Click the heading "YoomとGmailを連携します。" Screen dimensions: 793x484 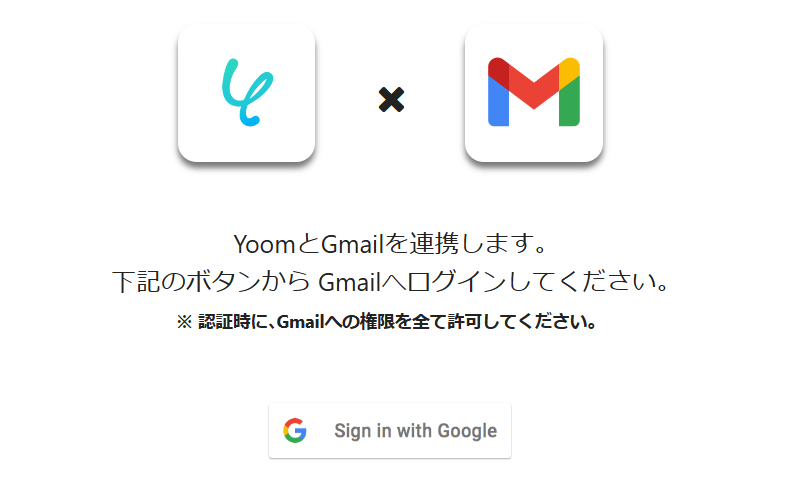point(391,244)
